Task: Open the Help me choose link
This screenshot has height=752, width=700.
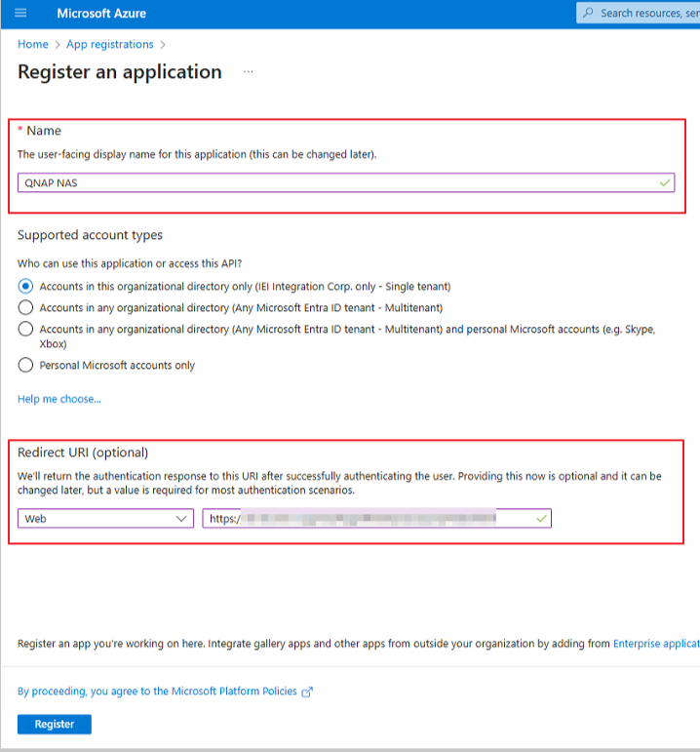Action: coord(58,399)
